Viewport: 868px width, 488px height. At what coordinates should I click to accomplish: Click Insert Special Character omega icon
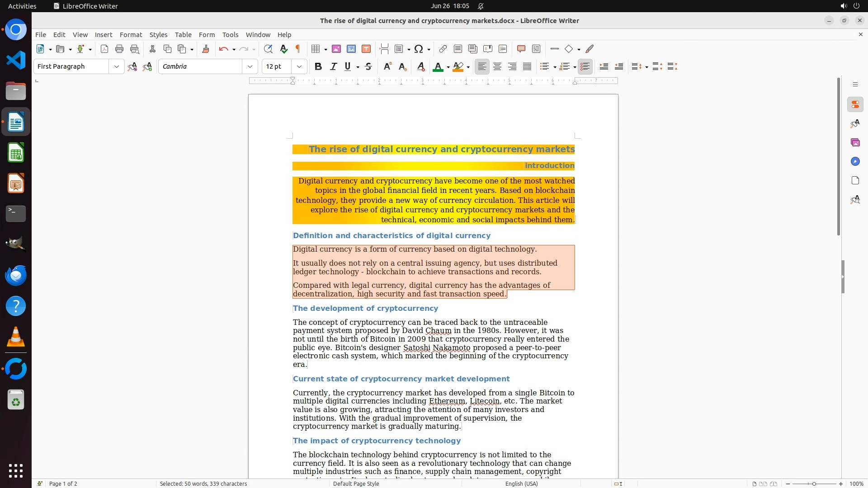(x=419, y=49)
